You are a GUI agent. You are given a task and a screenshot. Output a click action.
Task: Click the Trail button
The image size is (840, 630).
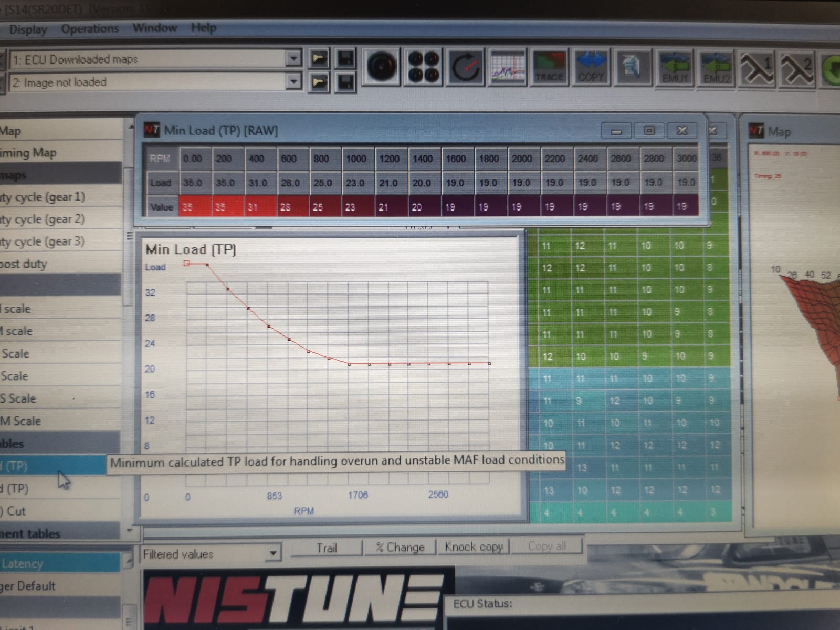[326, 548]
